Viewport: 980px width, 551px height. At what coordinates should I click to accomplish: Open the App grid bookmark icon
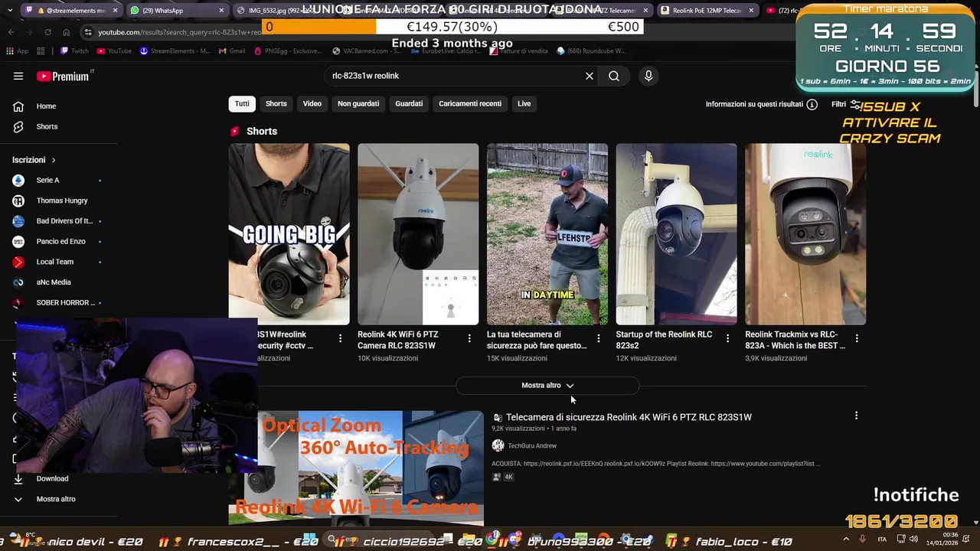[17, 51]
